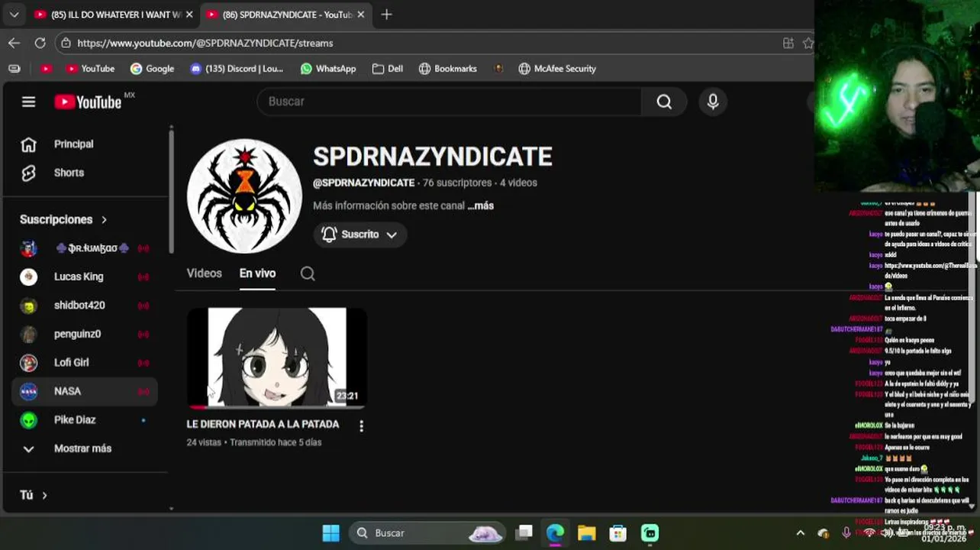
Task: Go back with the browser back arrow
Action: point(14,43)
